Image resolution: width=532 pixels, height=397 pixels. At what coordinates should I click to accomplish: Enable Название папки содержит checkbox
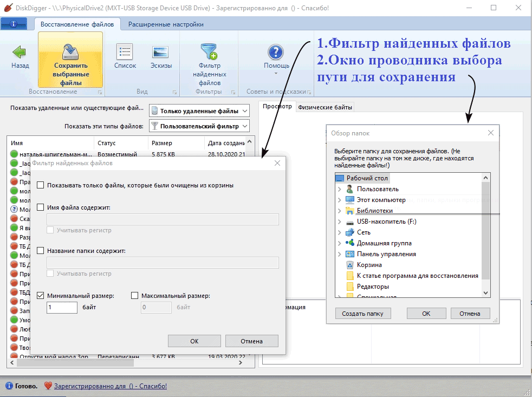click(41, 251)
